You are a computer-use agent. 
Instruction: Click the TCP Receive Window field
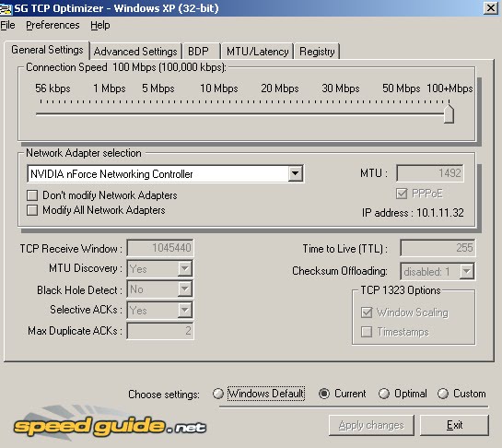160,248
